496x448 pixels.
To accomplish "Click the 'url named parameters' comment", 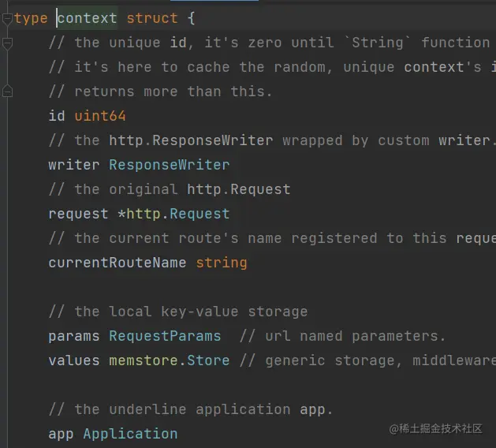I will [342, 336].
